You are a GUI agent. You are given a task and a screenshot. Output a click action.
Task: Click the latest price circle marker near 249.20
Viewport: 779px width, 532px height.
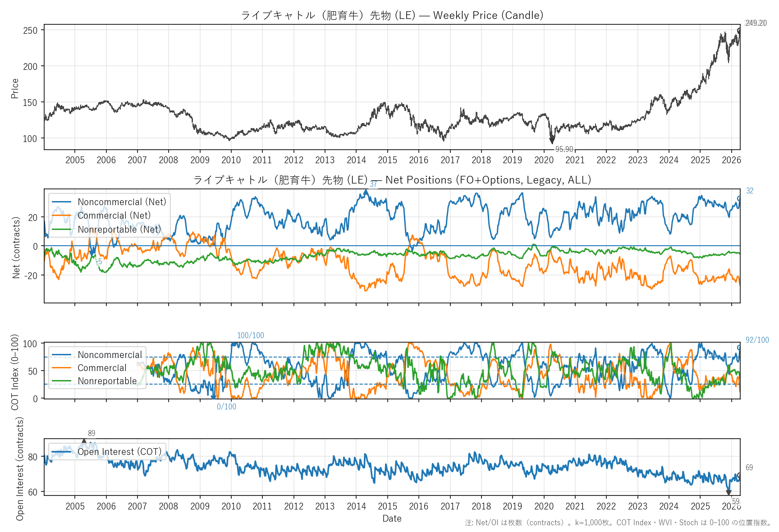pos(739,31)
